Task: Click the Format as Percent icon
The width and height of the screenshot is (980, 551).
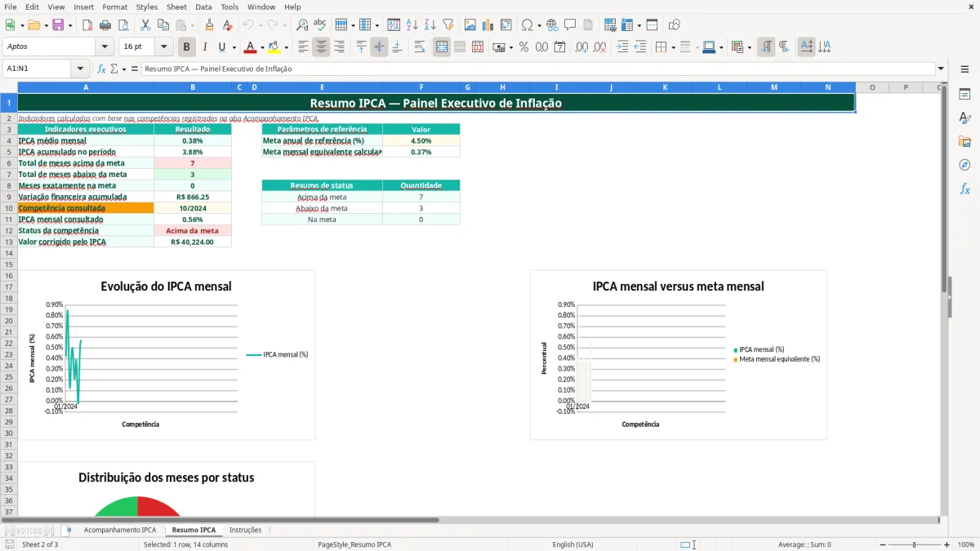Action: pos(523,47)
